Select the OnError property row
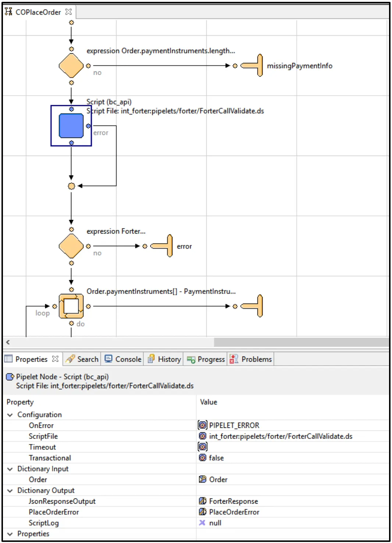 (x=196, y=425)
